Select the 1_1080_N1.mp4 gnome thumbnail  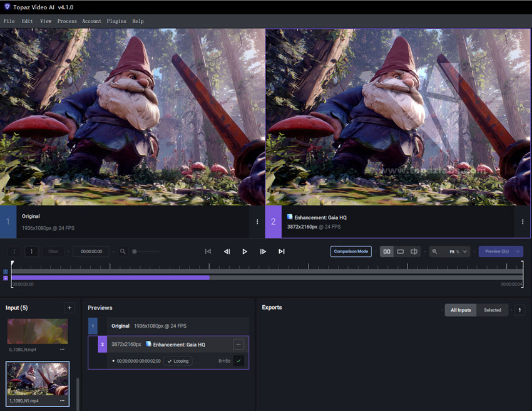click(38, 379)
